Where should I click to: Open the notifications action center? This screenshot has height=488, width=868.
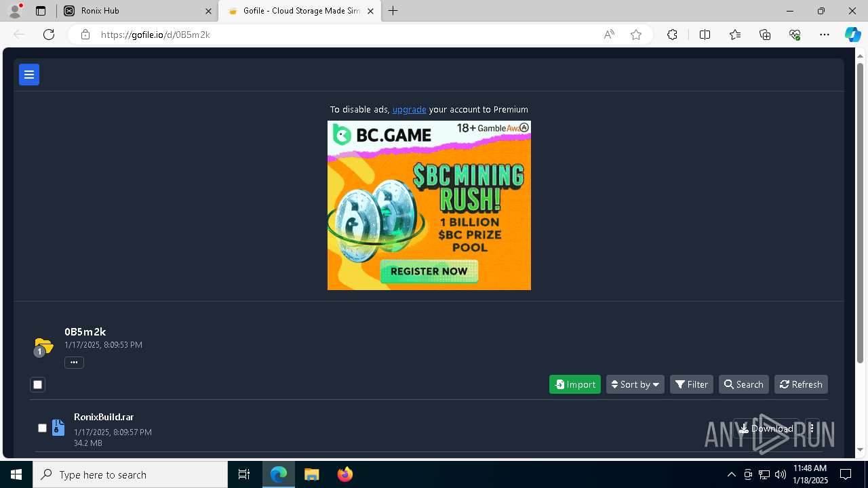tap(846, 474)
